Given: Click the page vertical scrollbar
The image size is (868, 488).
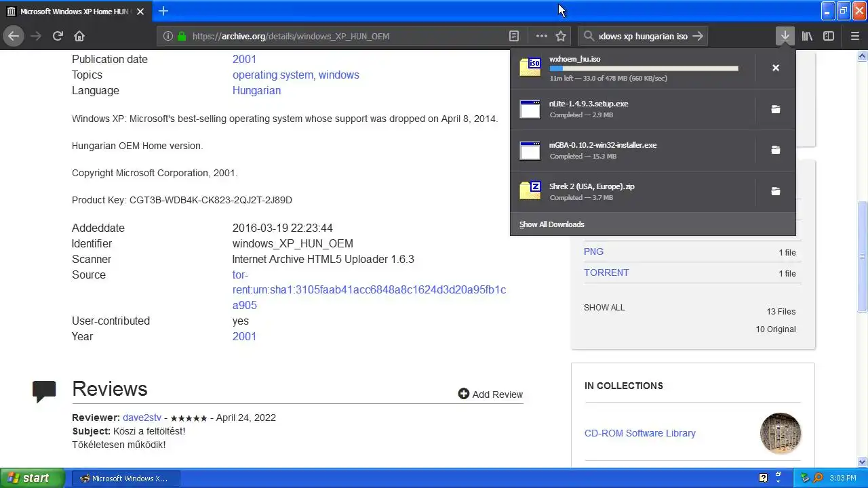Looking at the screenshot, I should point(863,258).
